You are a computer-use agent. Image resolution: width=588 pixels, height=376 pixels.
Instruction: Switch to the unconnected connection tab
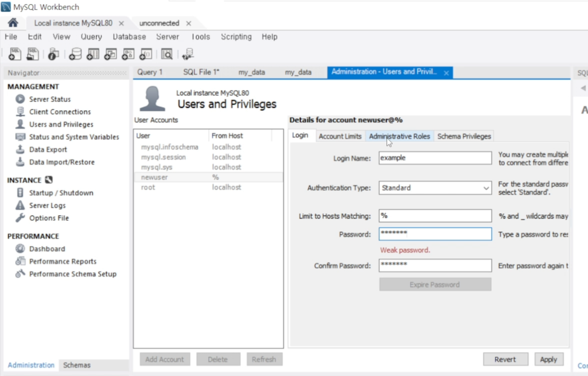(x=159, y=23)
